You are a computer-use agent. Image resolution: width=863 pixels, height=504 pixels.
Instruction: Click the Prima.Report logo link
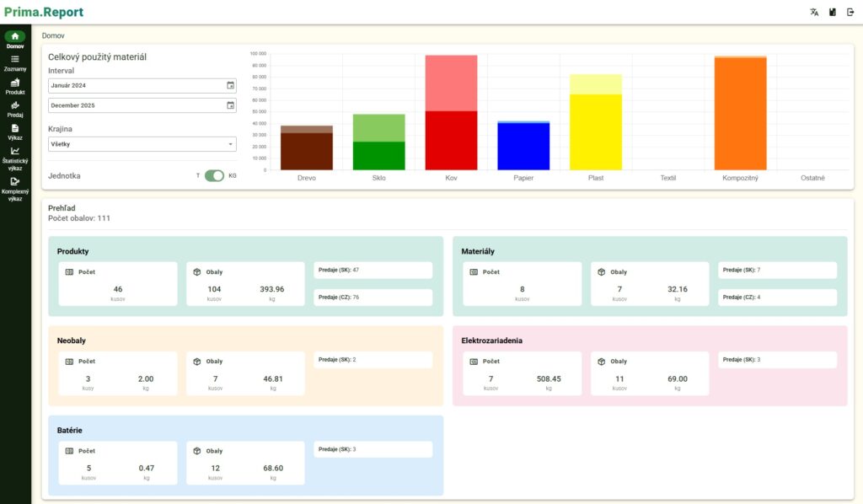click(44, 13)
